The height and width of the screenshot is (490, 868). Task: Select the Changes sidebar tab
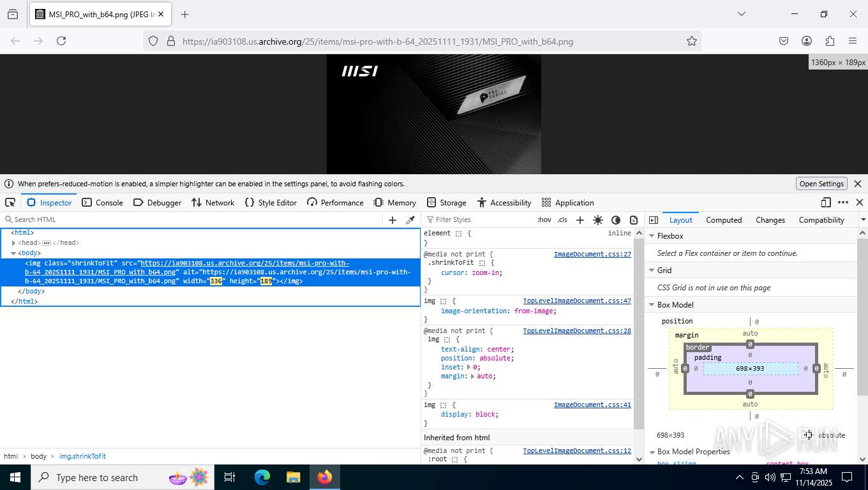tap(770, 219)
